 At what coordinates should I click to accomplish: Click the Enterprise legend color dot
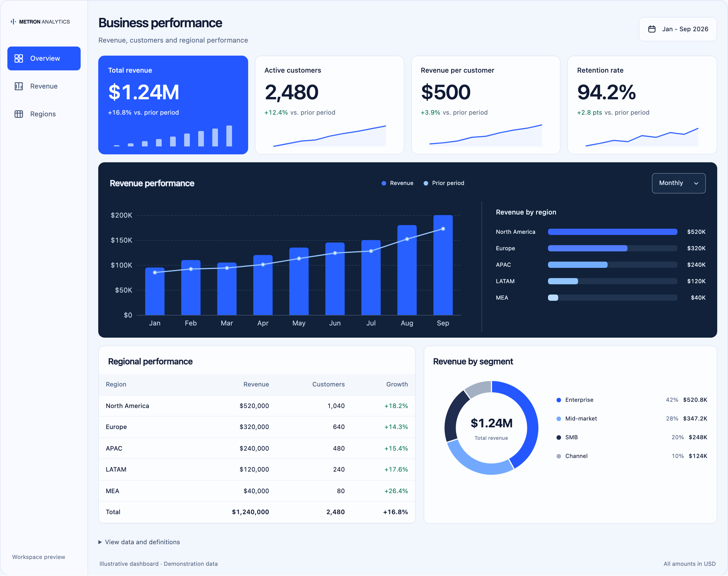point(558,400)
